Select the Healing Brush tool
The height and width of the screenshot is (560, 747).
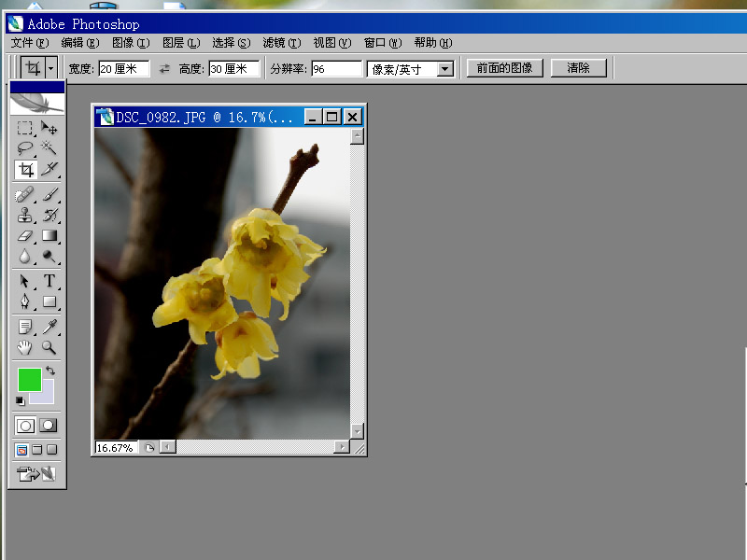pyautogui.click(x=25, y=195)
